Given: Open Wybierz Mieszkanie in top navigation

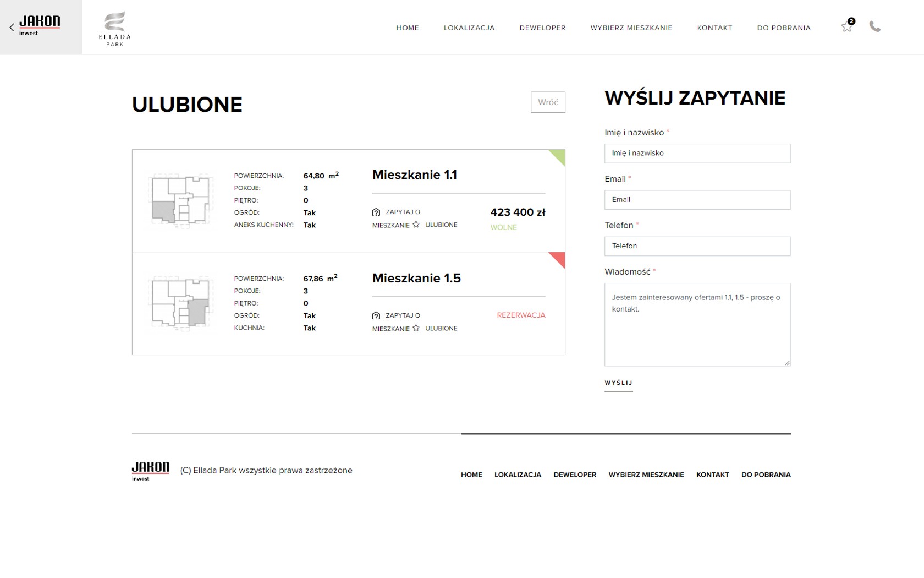Looking at the screenshot, I should tap(631, 28).
